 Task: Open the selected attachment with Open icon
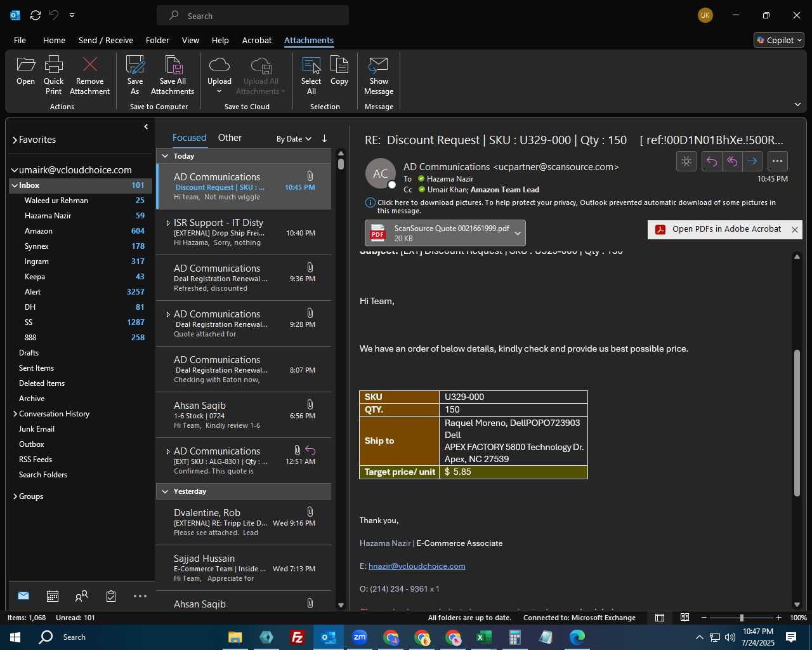[x=25, y=70]
